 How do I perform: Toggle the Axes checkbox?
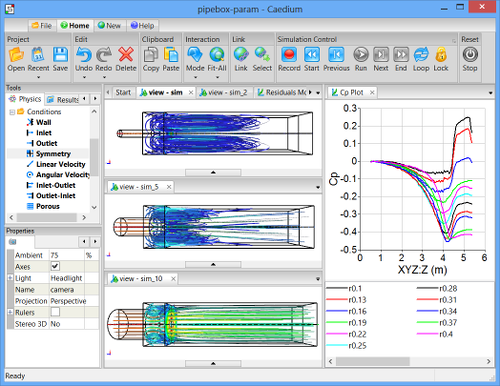click(x=55, y=266)
